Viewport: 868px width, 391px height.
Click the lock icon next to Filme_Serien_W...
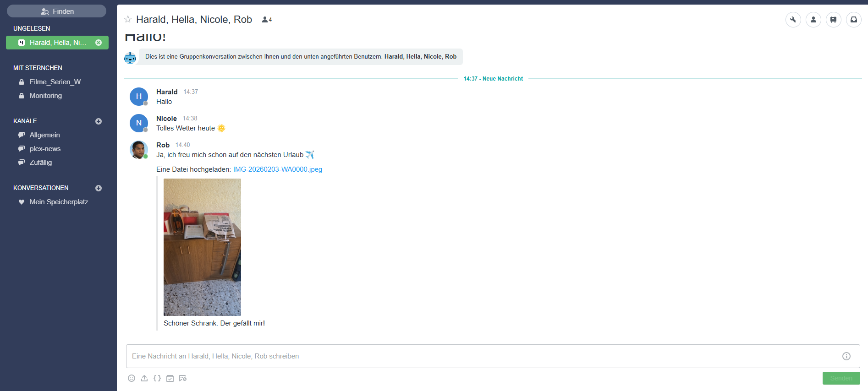click(x=22, y=82)
